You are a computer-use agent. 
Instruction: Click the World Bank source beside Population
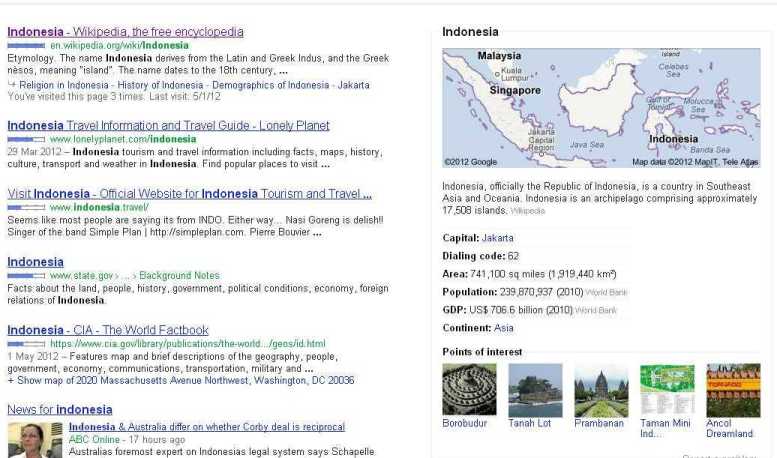click(606, 292)
